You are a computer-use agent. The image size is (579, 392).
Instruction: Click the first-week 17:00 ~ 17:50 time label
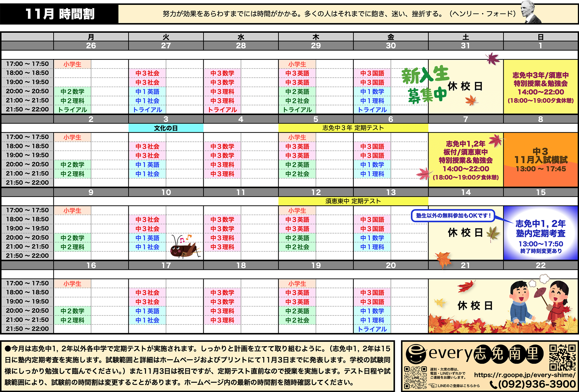27,64
